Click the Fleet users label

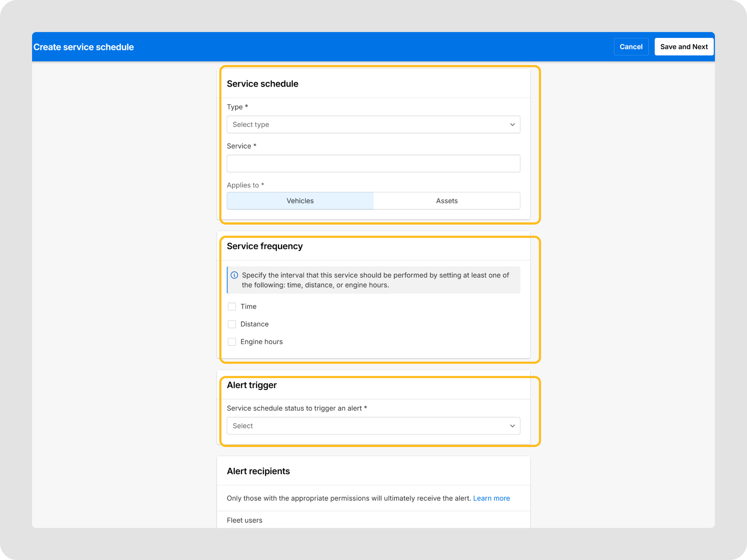(244, 520)
